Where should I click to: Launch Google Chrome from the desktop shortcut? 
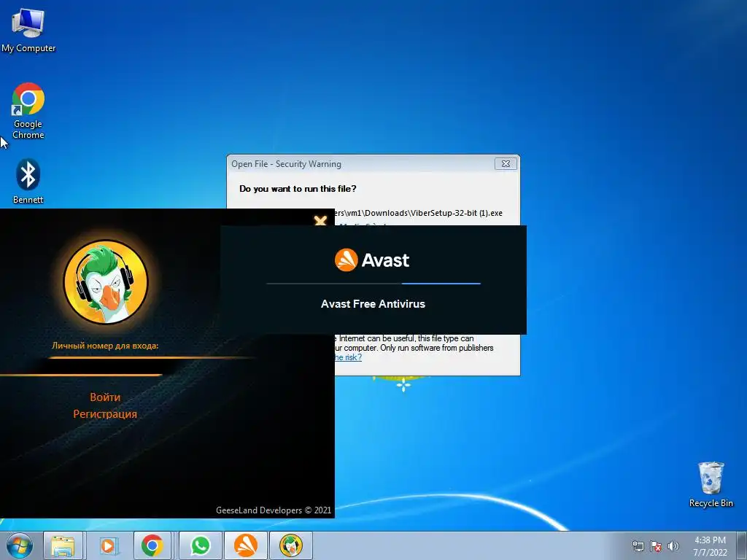pos(28,111)
